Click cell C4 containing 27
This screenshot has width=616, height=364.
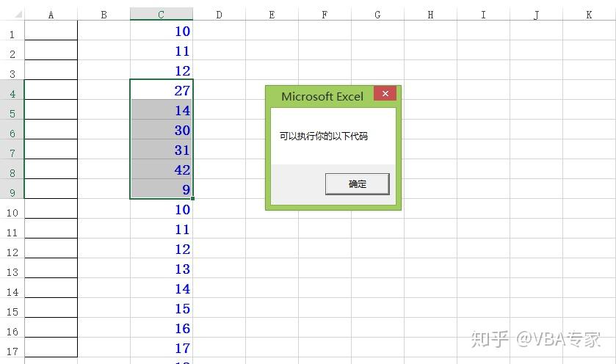(x=161, y=90)
